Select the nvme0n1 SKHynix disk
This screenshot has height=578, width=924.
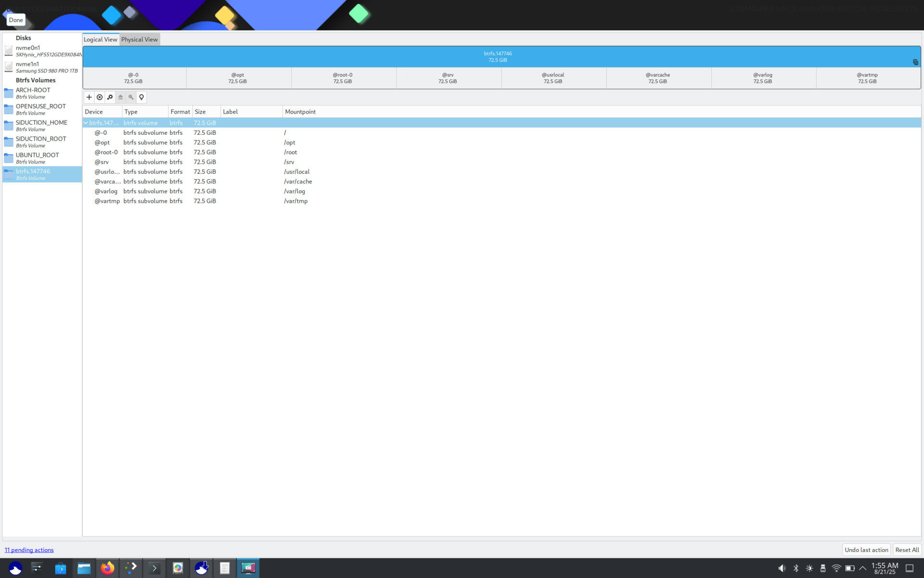[x=42, y=51]
